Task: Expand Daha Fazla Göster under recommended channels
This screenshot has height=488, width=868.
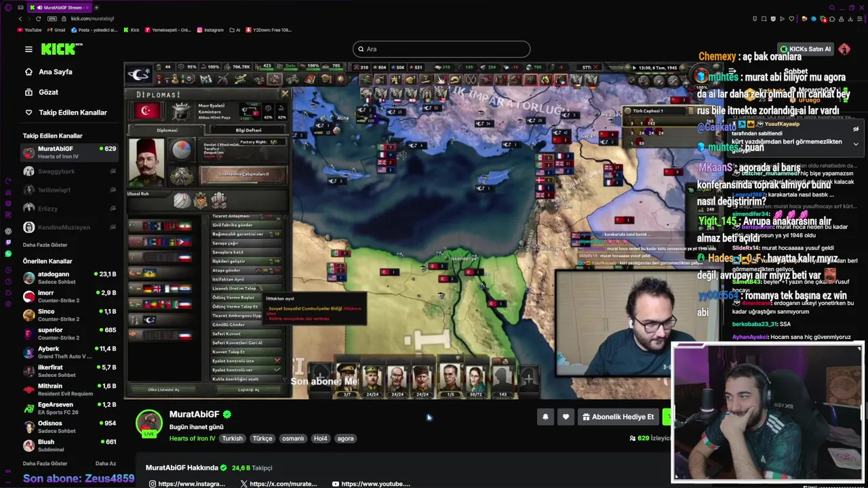Action: coord(45,464)
